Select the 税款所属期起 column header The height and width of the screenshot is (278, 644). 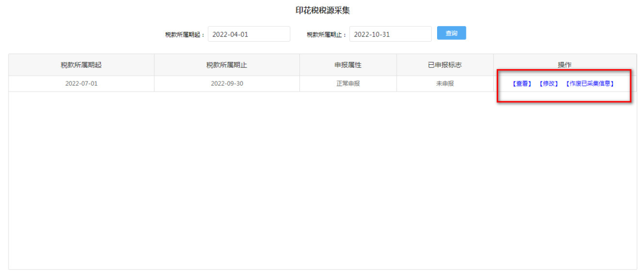click(x=81, y=65)
